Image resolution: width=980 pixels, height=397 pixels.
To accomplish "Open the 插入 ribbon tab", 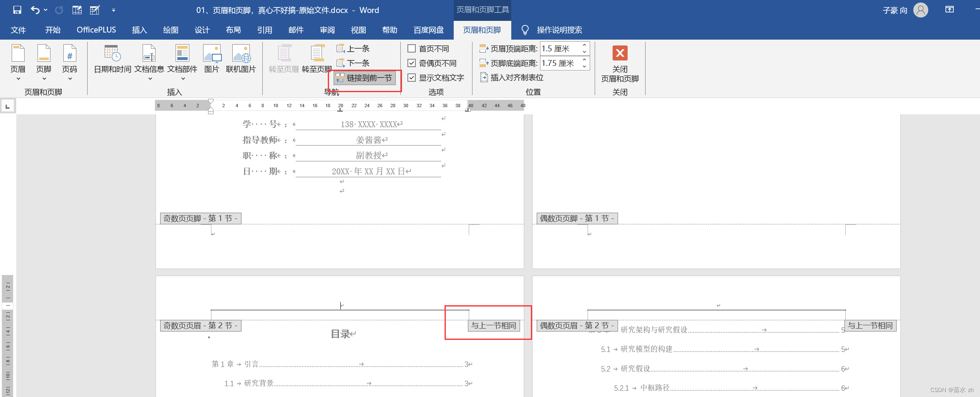I will [139, 30].
